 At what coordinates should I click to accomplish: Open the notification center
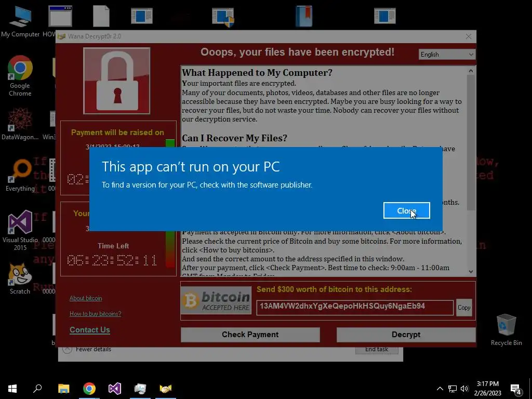pyautogui.click(x=516, y=389)
